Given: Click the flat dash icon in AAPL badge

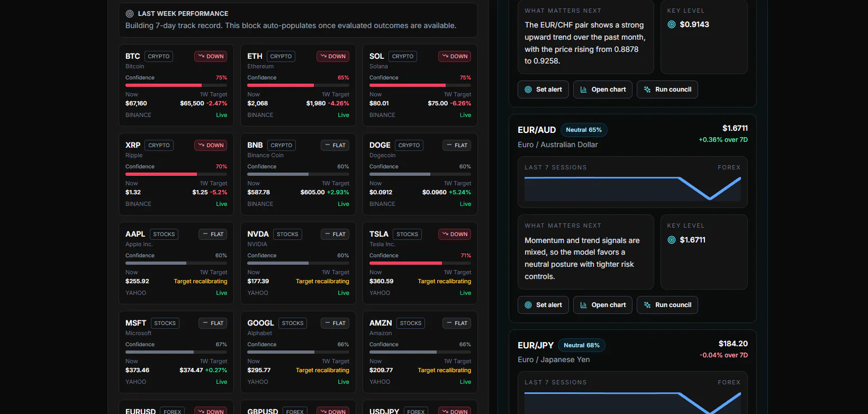Looking at the screenshot, I should click(x=205, y=234).
